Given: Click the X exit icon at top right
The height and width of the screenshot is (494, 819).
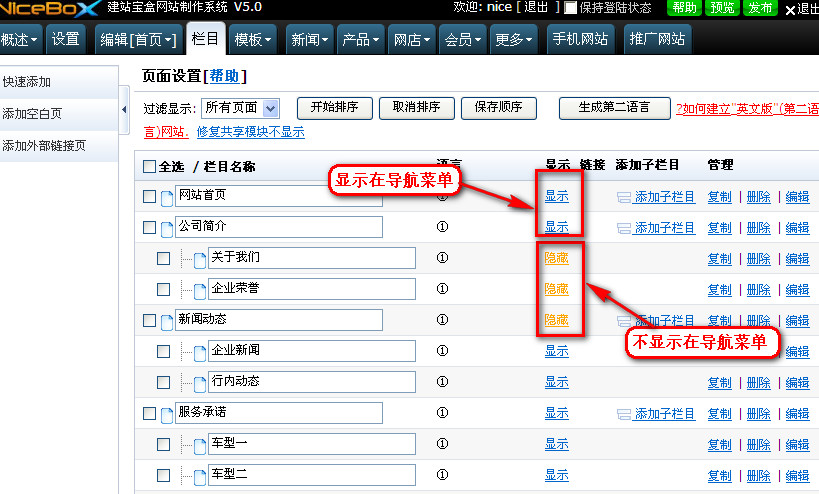Looking at the screenshot, I should point(790,9).
